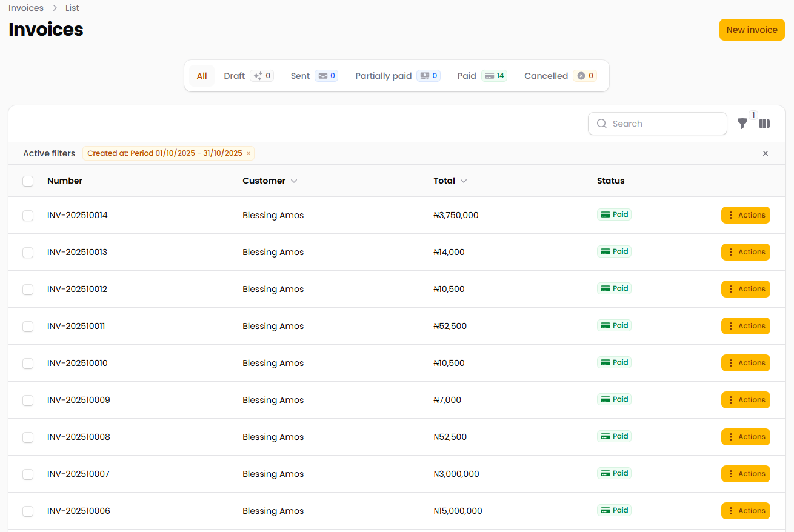Open the Actions menu for INV-202510012
Image resolution: width=794 pixels, height=532 pixels.
click(746, 289)
